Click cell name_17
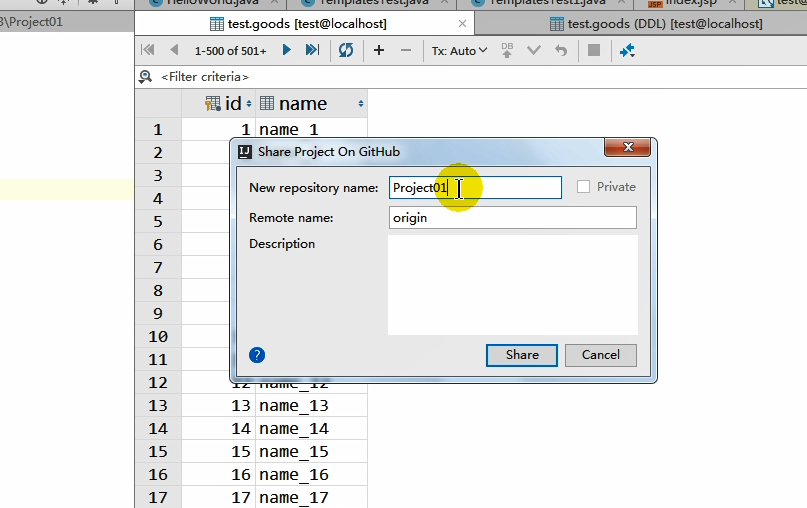 coord(311,497)
